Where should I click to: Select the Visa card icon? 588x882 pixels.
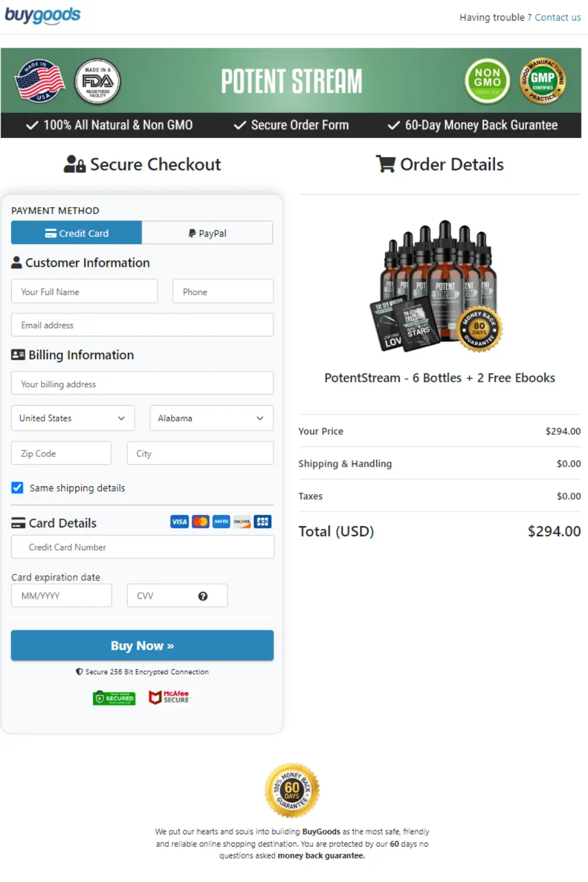(x=179, y=522)
